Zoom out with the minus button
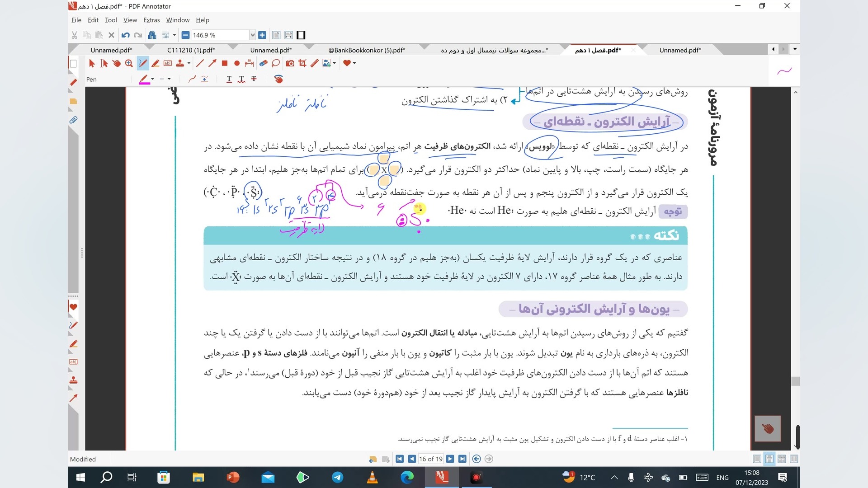 185,35
